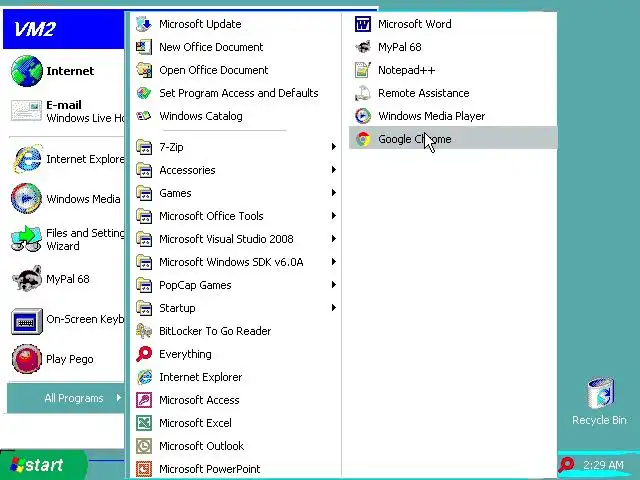Image resolution: width=640 pixels, height=480 pixels.
Task: Click the Google Chrome icon
Action: coord(363,139)
